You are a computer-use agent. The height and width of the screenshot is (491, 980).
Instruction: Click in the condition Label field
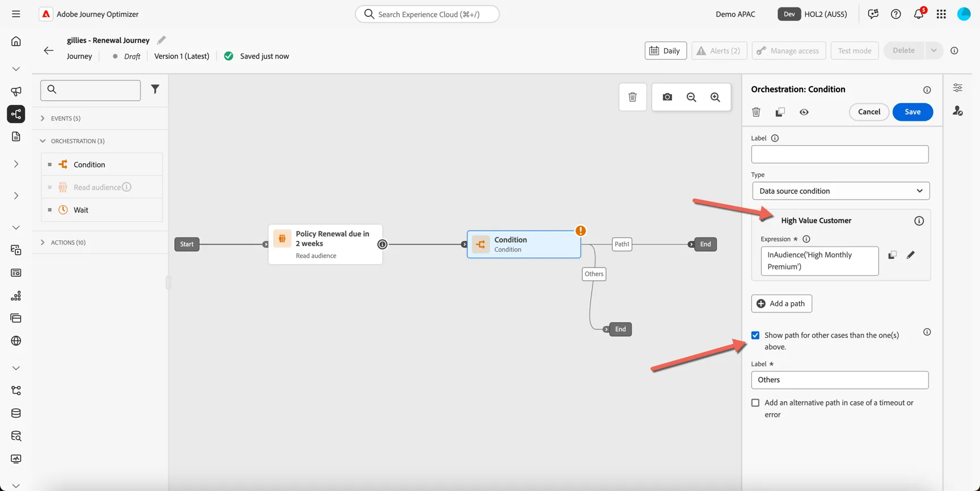(840, 154)
